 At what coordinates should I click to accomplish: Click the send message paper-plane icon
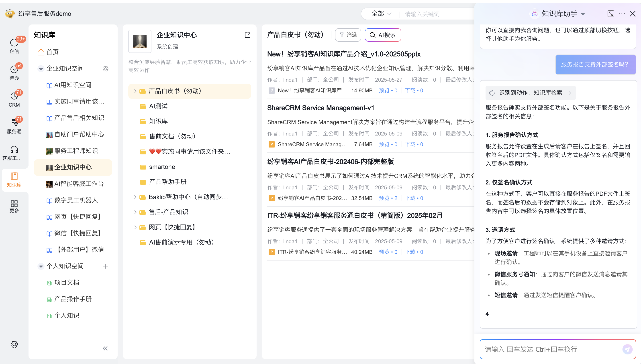[x=627, y=349]
